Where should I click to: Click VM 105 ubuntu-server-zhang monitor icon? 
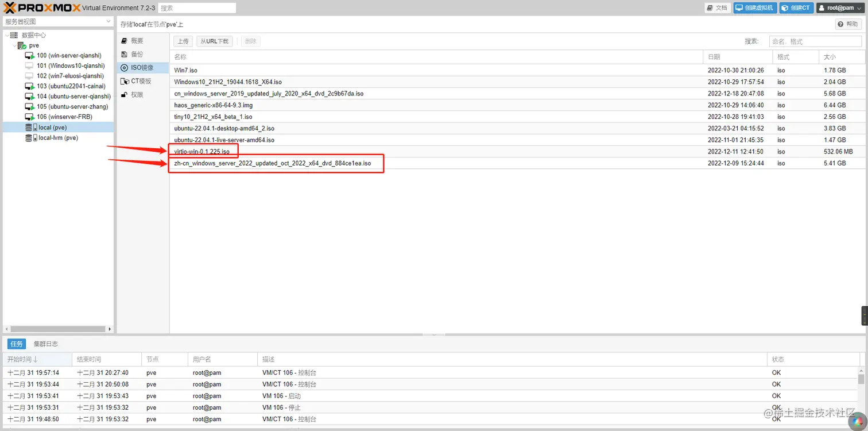tap(29, 106)
